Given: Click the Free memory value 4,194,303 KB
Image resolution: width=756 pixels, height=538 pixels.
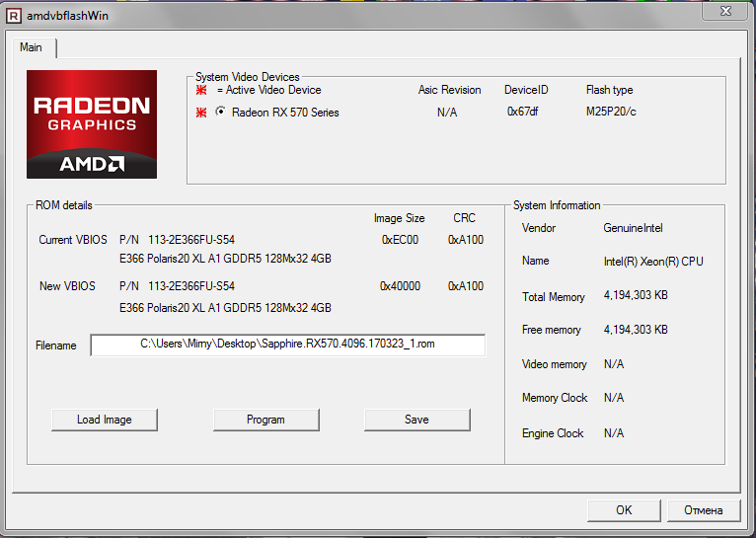Looking at the screenshot, I should pyautogui.click(x=636, y=330).
